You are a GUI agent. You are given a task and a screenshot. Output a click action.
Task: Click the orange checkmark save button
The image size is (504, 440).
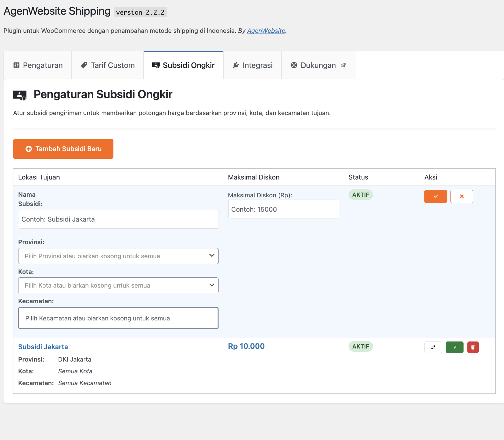click(435, 196)
